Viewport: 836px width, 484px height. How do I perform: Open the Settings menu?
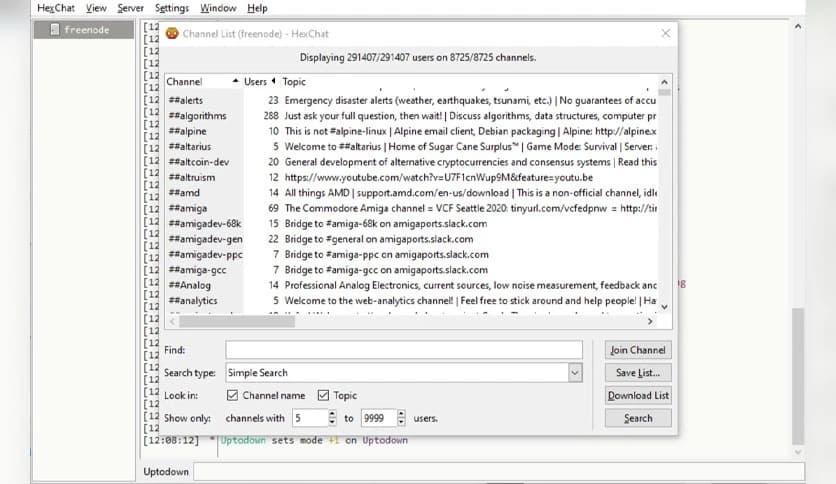coord(172,8)
